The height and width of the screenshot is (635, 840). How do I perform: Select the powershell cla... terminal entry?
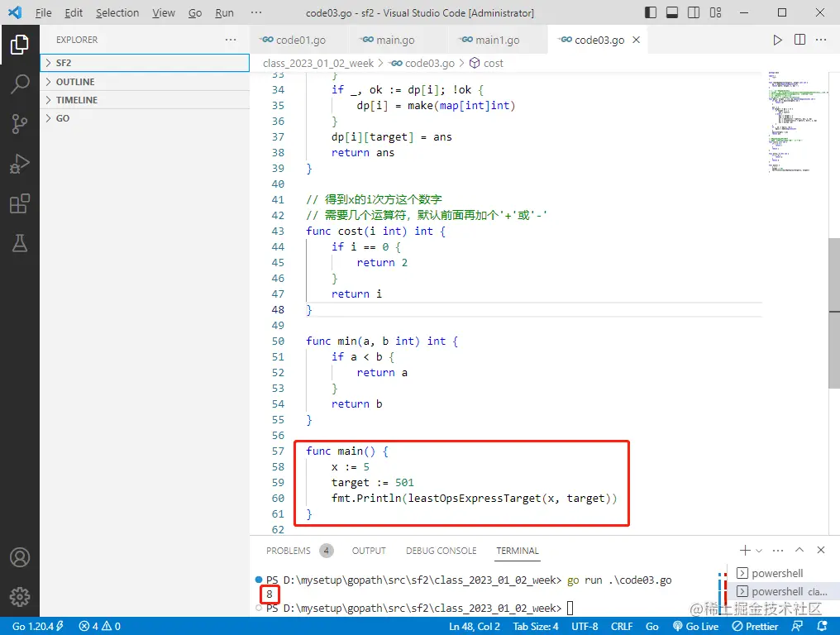click(x=784, y=592)
